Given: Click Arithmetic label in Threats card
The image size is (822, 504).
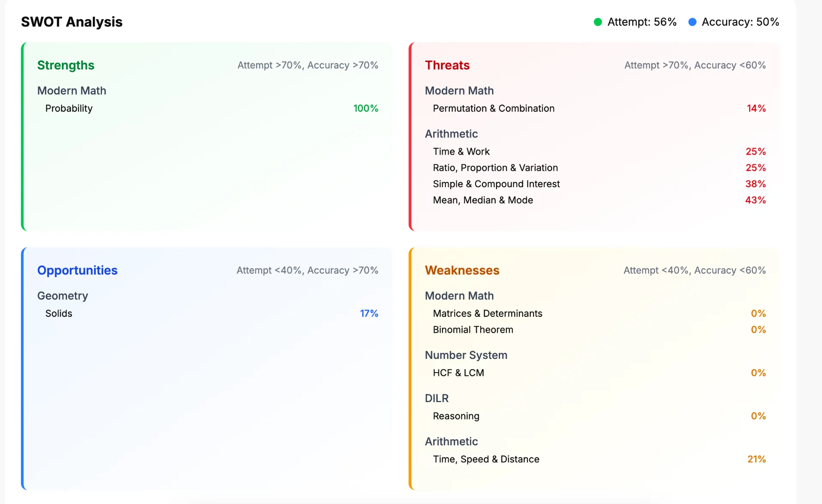Looking at the screenshot, I should click(451, 134).
